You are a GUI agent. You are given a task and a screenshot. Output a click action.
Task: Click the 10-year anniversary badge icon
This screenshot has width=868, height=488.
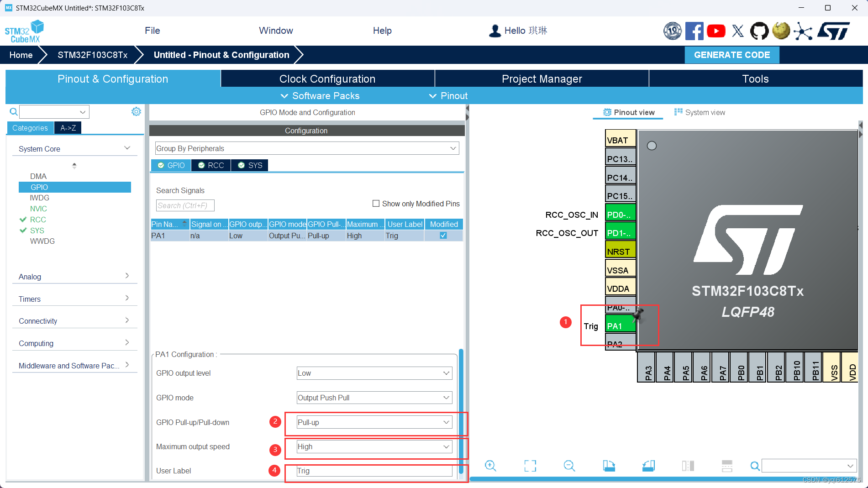pos(672,31)
